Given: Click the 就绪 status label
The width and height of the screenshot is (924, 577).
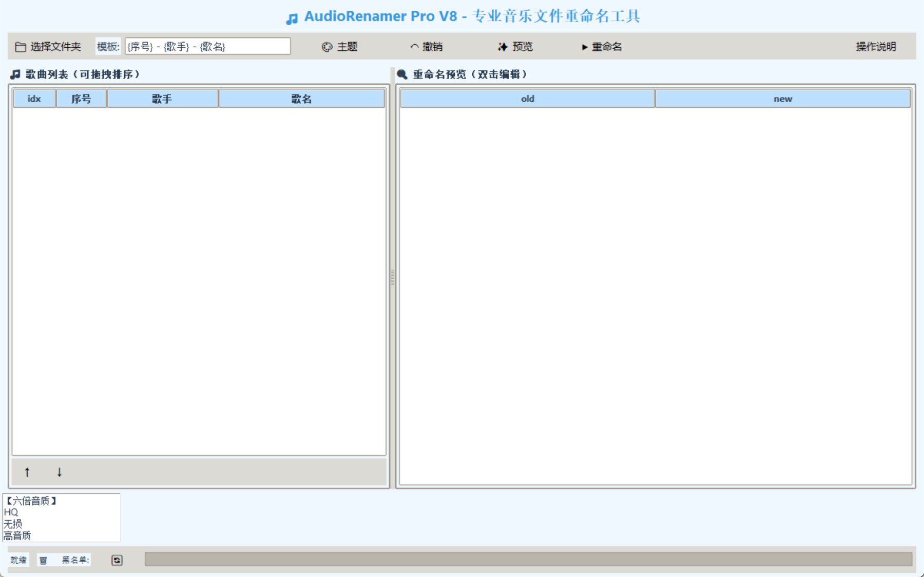Looking at the screenshot, I should (18, 560).
